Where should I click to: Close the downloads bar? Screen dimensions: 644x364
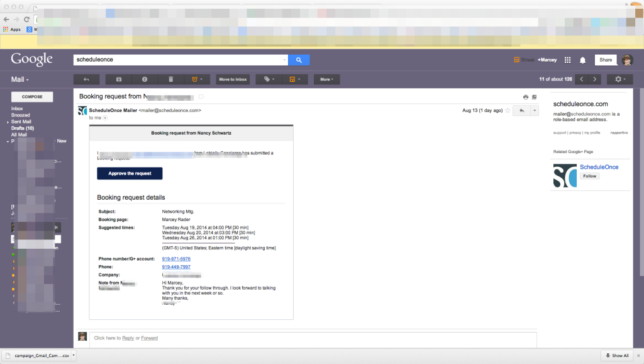coord(638,356)
